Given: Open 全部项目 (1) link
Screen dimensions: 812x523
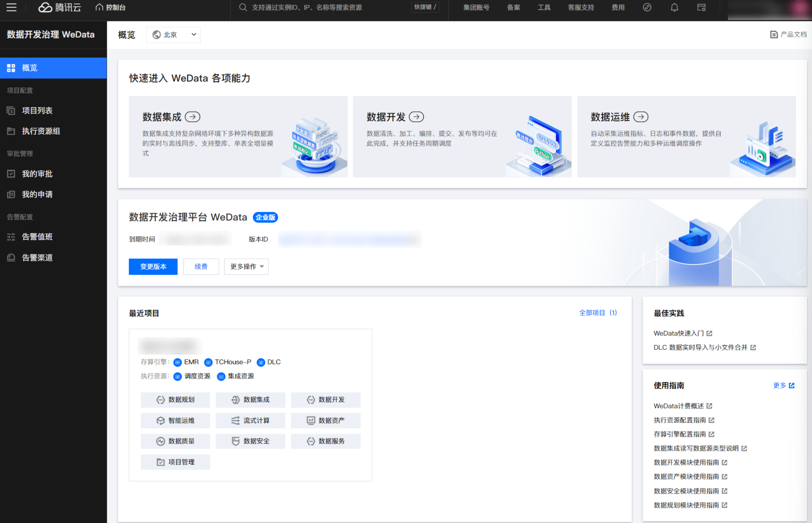Looking at the screenshot, I should tap(597, 313).
